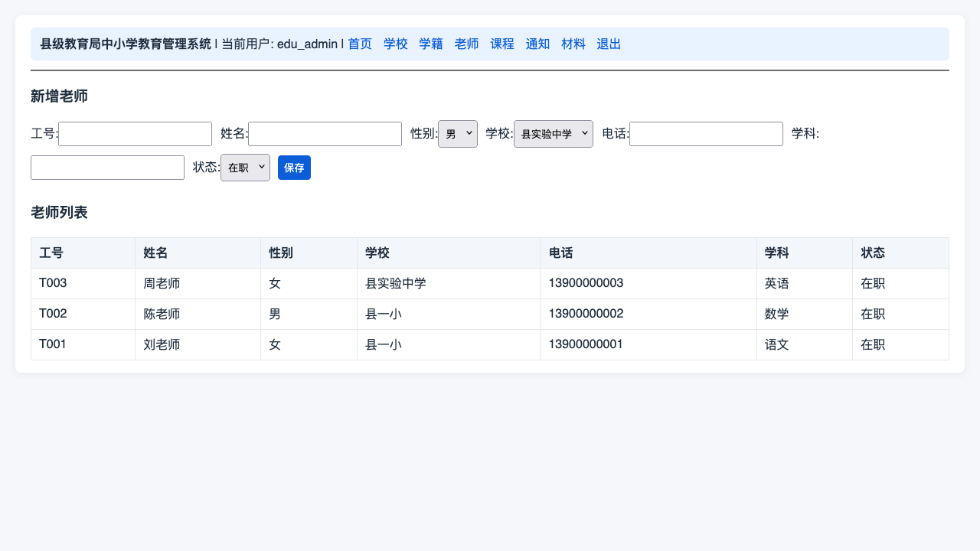Expand the 性别 dropdown

[x=458, y=134]
